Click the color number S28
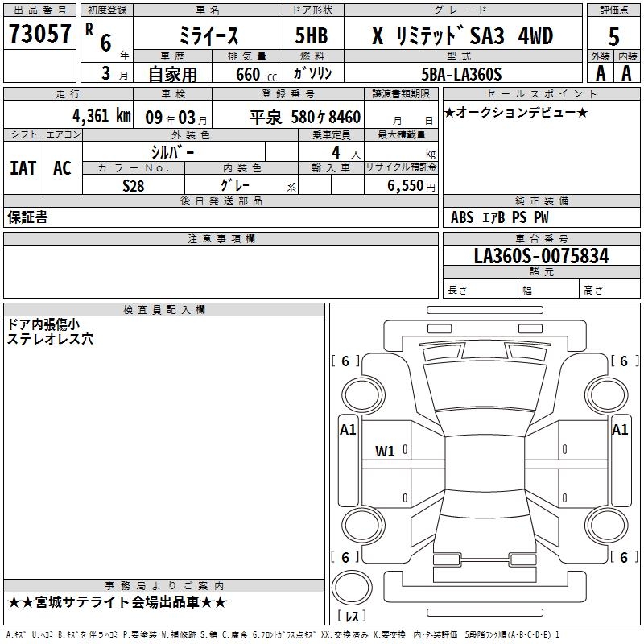 (133, 186)
